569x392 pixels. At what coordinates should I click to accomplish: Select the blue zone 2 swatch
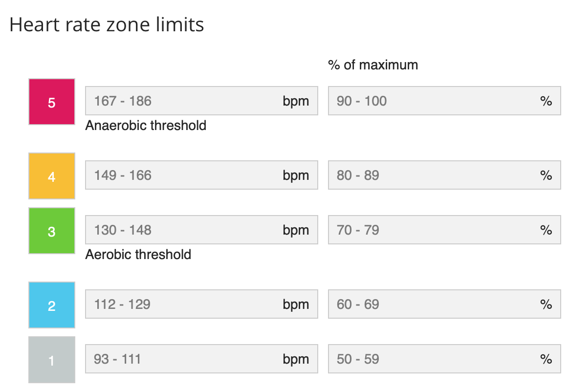click(x=52, y=305)
